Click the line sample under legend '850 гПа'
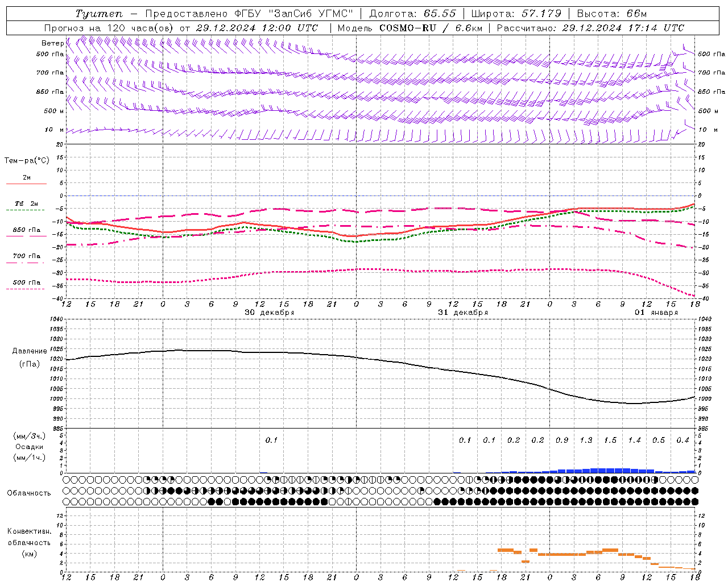 pyautogui.click(x=26, y=236)
